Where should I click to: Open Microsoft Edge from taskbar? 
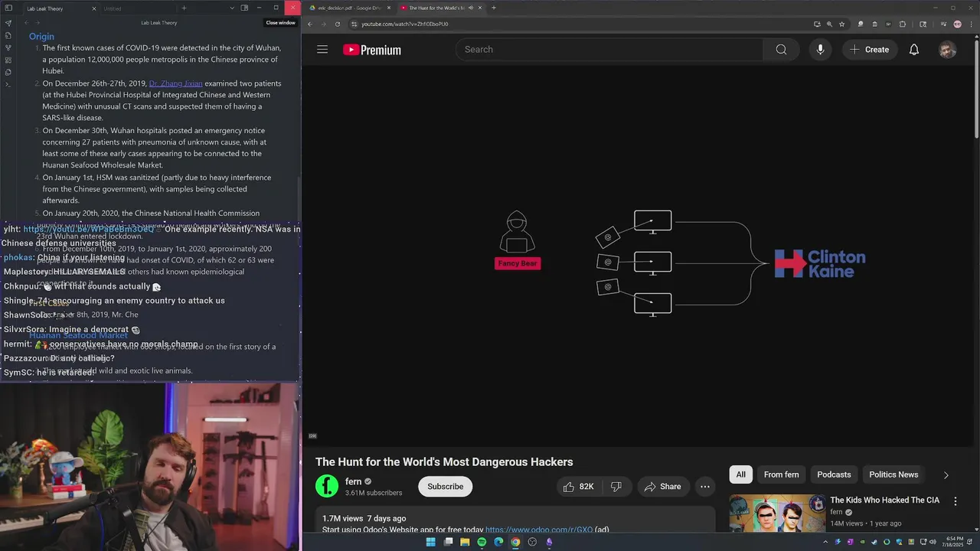click(x=498, y=542)
